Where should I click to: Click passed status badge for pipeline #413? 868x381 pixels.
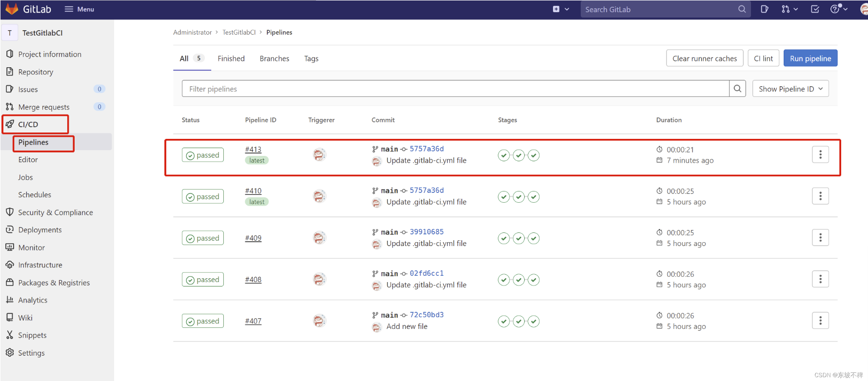click(x=203, y=155)
